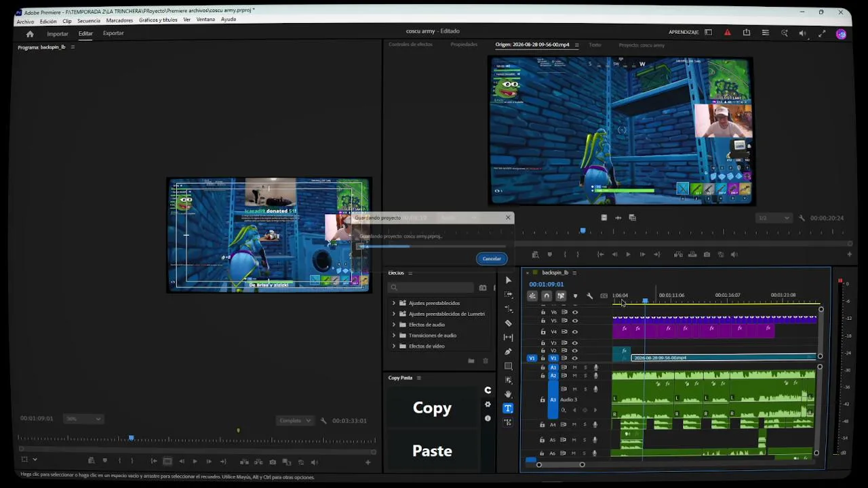Open Source monitor 1/2 resolution dropdown
This screenshot has height=488, width=868.
coord(774,218)
